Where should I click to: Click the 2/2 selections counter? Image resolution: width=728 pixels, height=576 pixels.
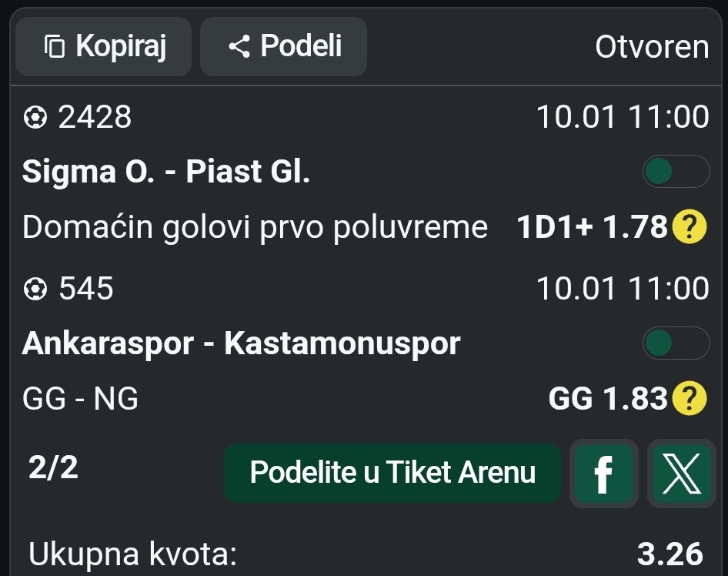point(53,467)
